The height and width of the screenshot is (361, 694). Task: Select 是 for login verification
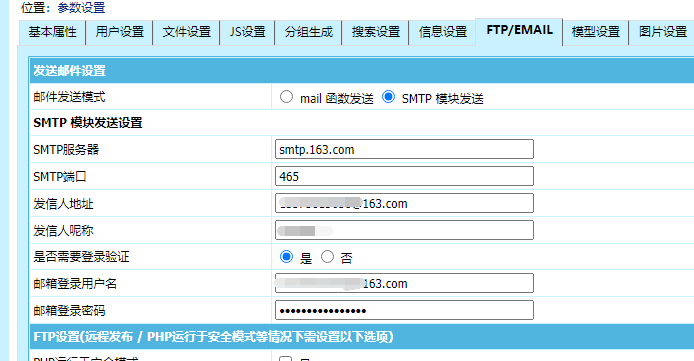click(286, 256)
